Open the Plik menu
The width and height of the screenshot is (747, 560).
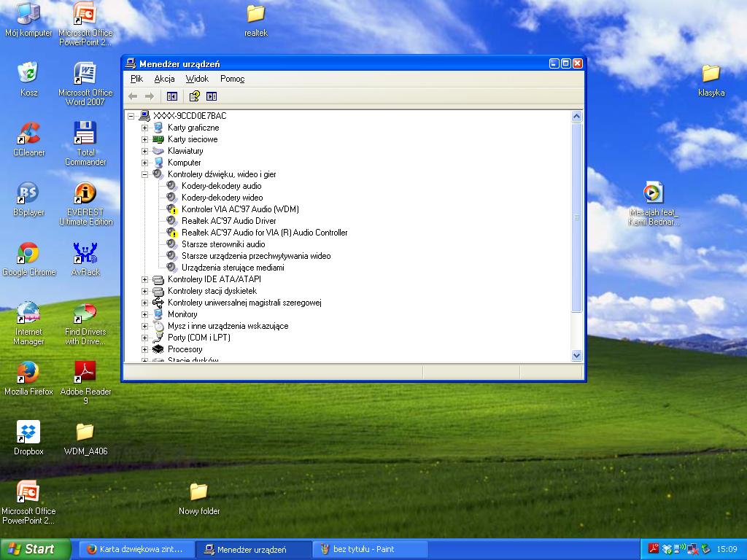(x=136, y=79)
